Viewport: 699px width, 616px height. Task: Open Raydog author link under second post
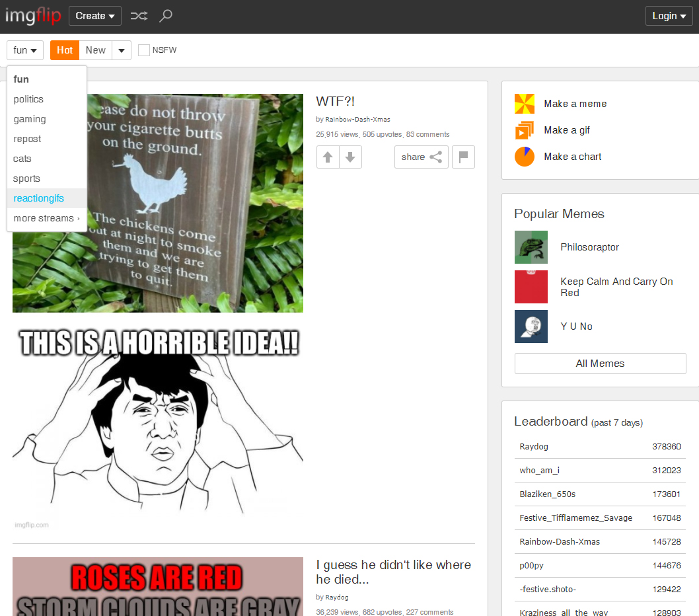(x=336, y=597)
